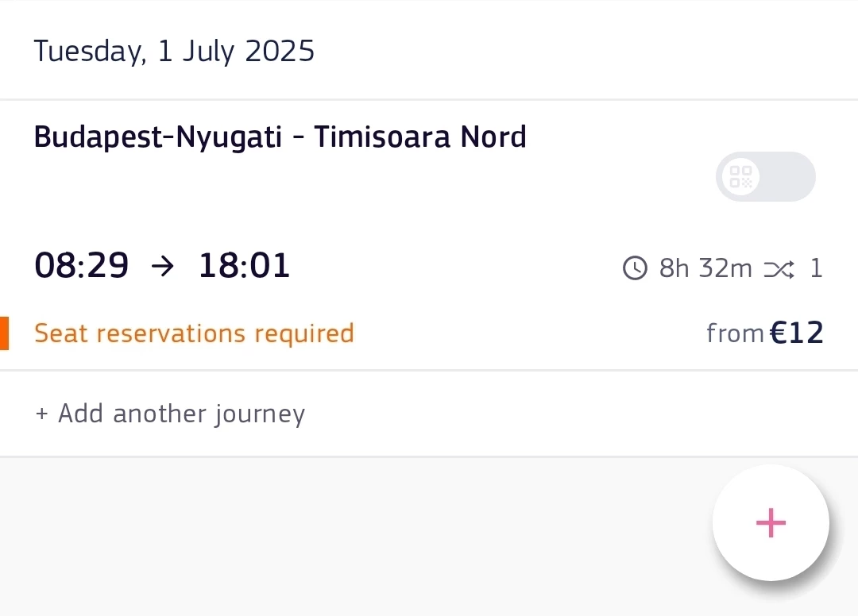
Task: Click the Budapest-Nyugati origin name
Action: (x=158, y=137)
